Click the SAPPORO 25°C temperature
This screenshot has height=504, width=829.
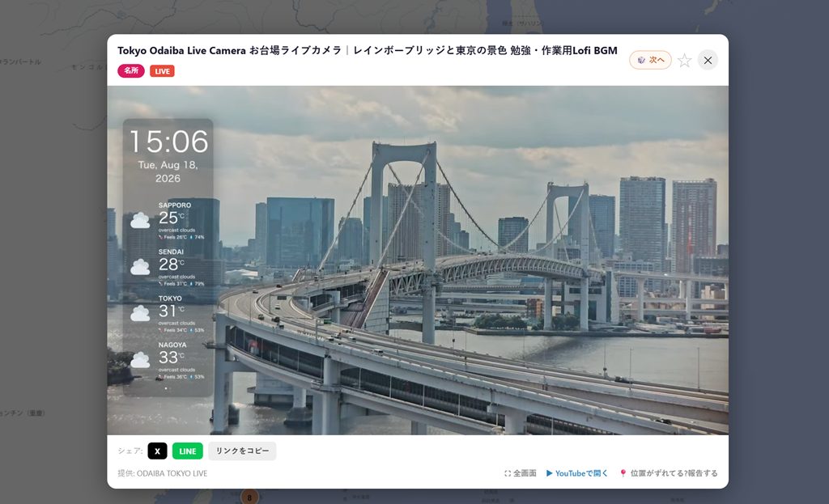(x=172, y=218)
